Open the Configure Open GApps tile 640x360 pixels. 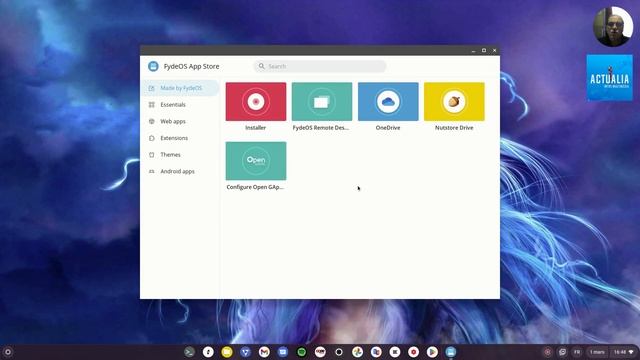[x=256, y=161]
